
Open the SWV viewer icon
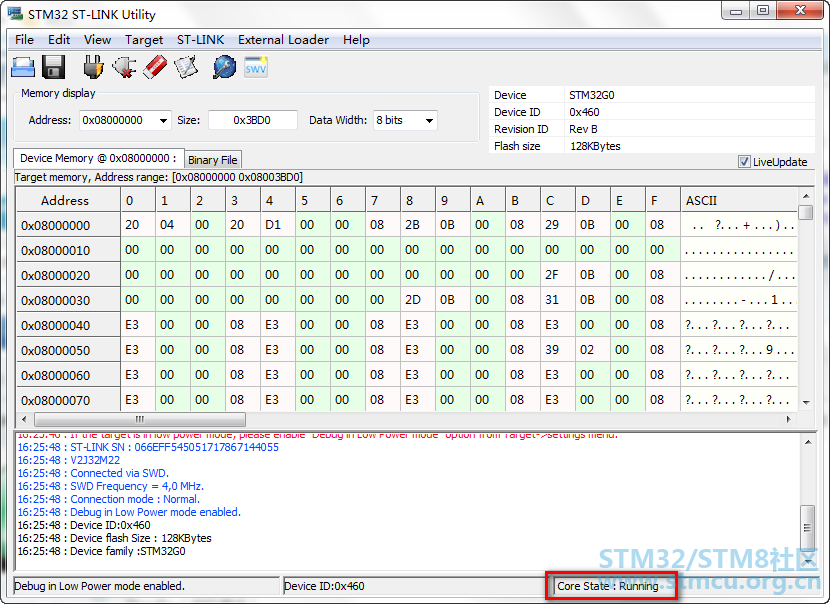click(x=256, y=67)
